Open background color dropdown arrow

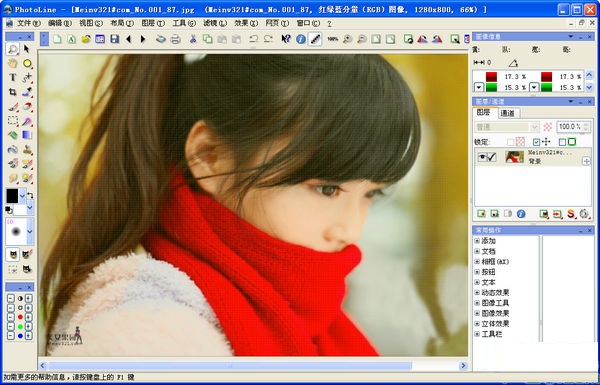pyautogui.click(x=29, y=209)
